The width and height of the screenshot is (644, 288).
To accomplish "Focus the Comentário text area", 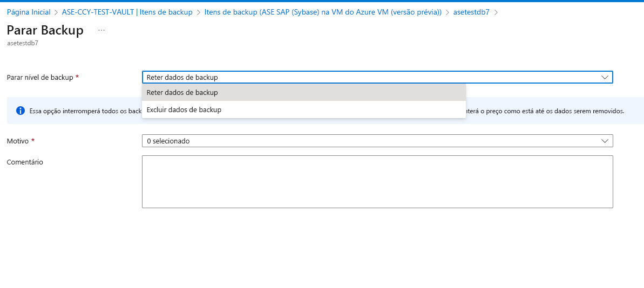I will point(377,181).
